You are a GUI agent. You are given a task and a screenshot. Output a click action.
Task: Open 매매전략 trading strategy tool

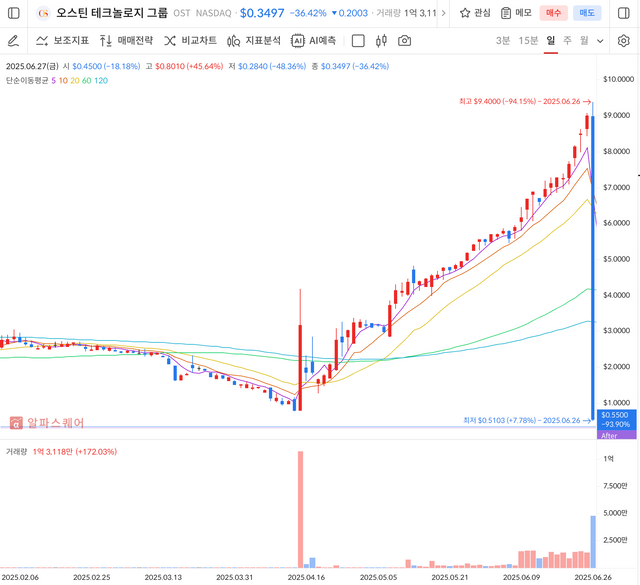(x=126, y=40)
